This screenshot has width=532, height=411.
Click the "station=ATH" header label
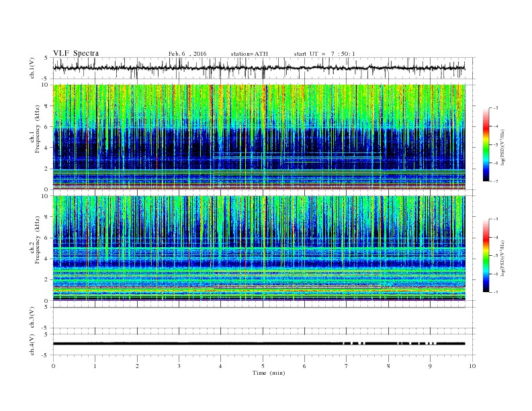pyautogui.click(x=249, y=54)
